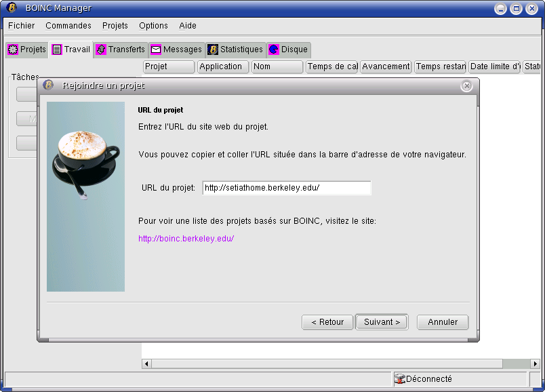Screen dimensions: 545x392
Task: Click the disconnected network status icon
Action: click(x=399, y=379)
